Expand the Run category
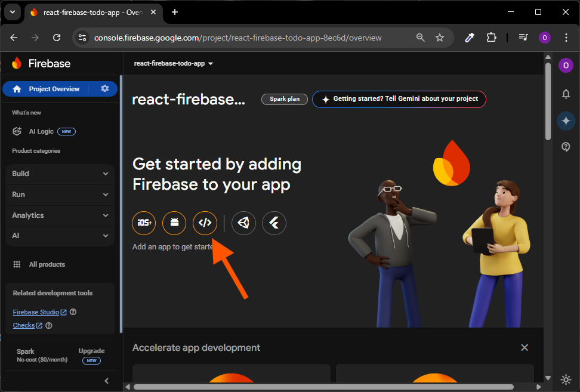Viewport: 580px width, 392px height. (x=60, y=195)
